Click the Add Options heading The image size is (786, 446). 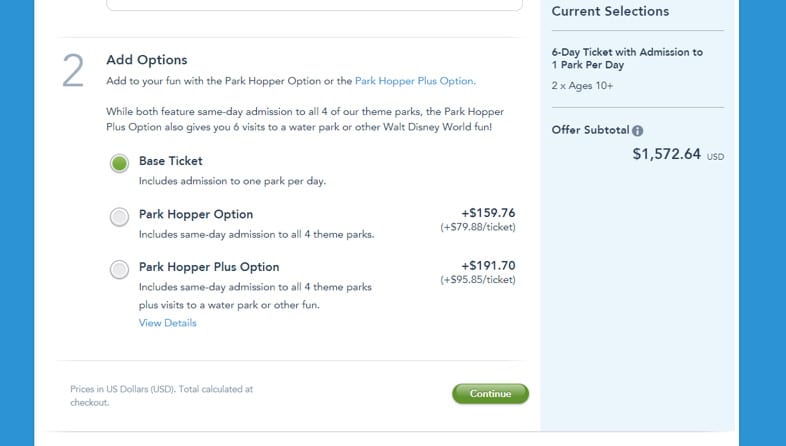[x=147, y=60]
